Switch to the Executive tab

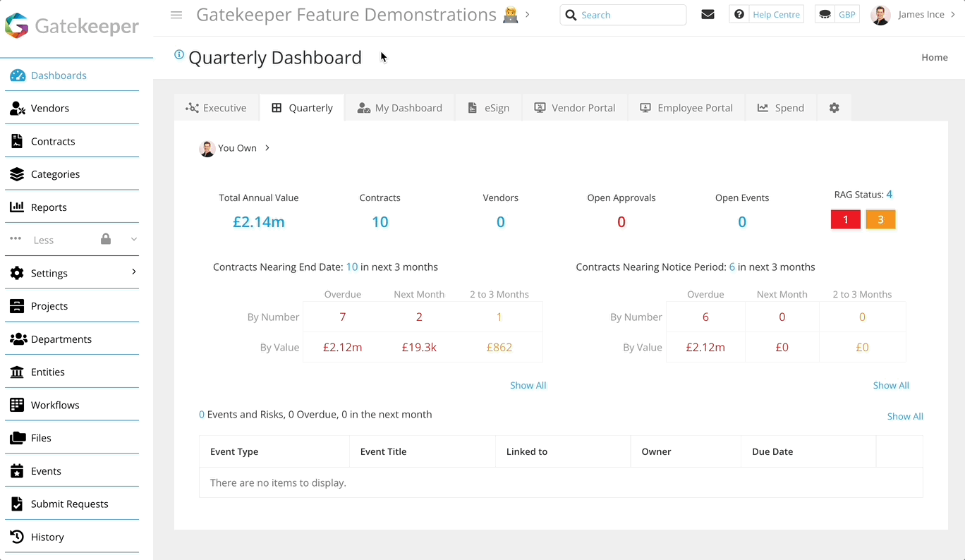pyautogui.click(x=216, y=107)
